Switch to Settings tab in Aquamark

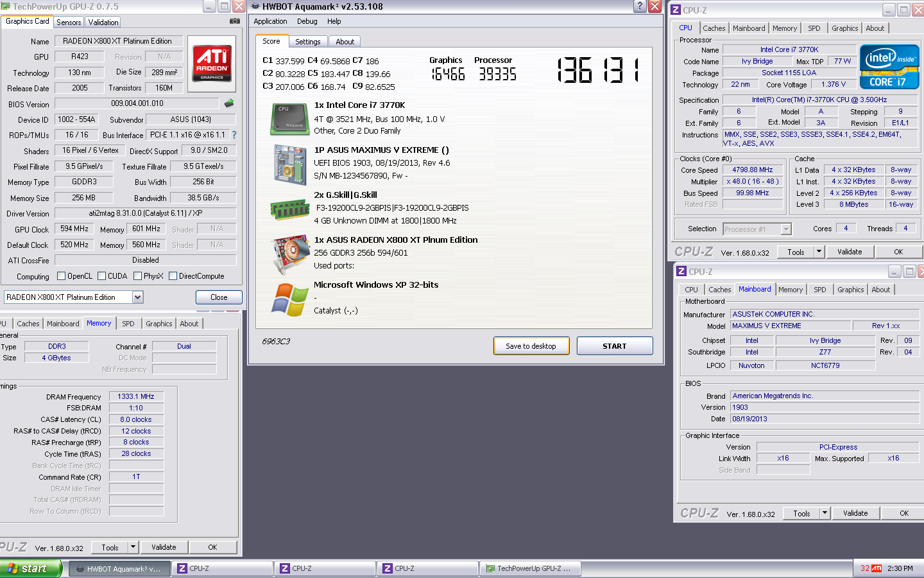308,42
